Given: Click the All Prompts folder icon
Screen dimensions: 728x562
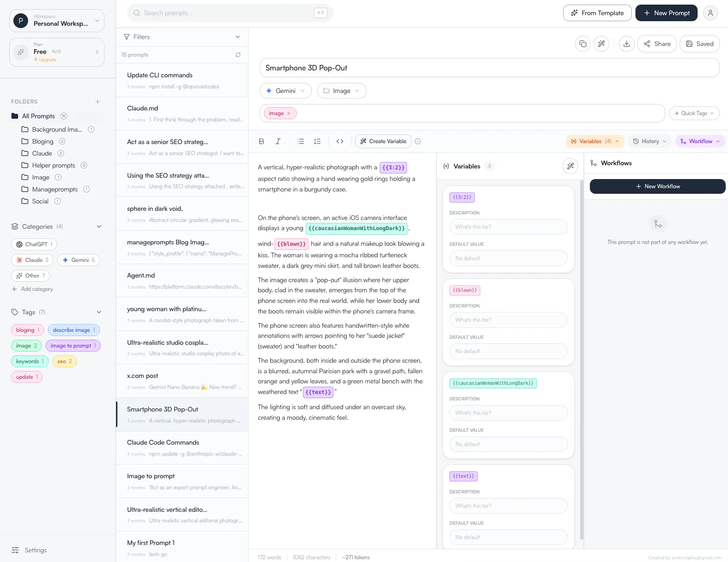Looking at the screenshot, I should click(15, 116).
